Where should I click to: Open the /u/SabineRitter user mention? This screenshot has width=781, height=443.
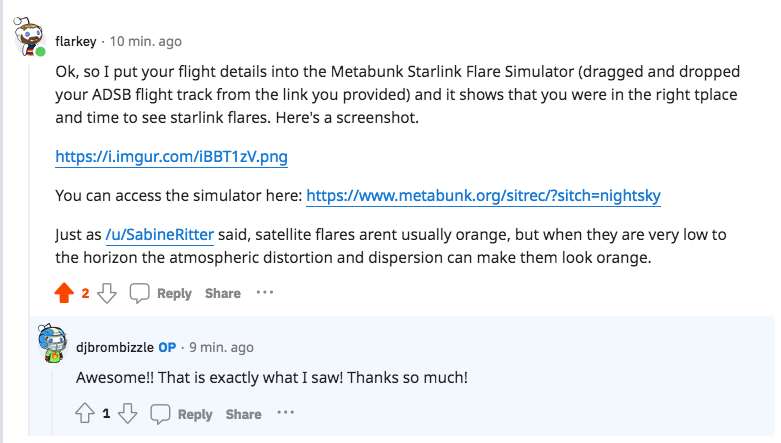[159, 235]
